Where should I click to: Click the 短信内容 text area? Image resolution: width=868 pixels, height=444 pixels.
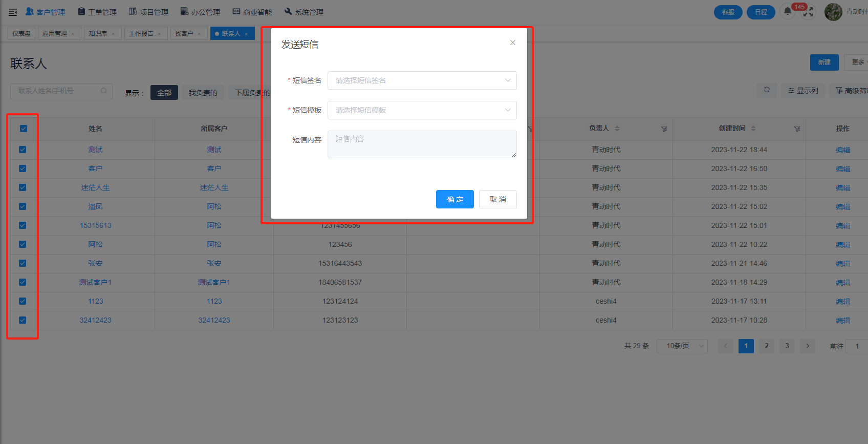422,144
